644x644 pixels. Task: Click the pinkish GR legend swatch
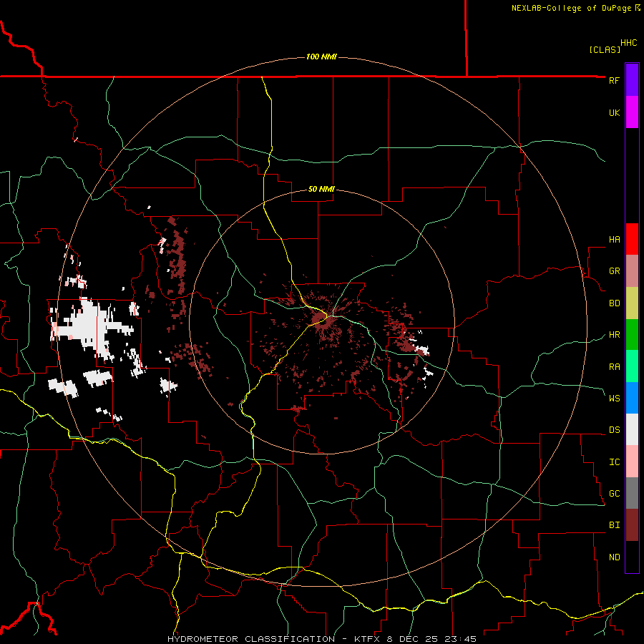(632, 270)
